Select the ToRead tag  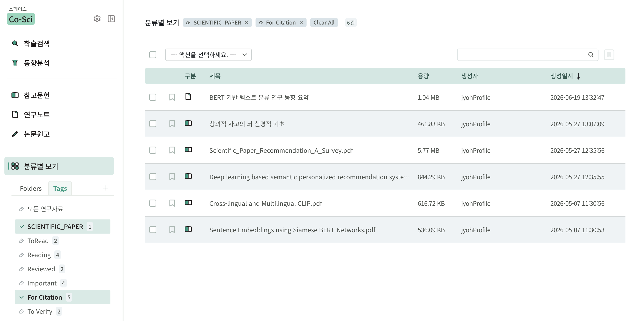coord(38,241)
